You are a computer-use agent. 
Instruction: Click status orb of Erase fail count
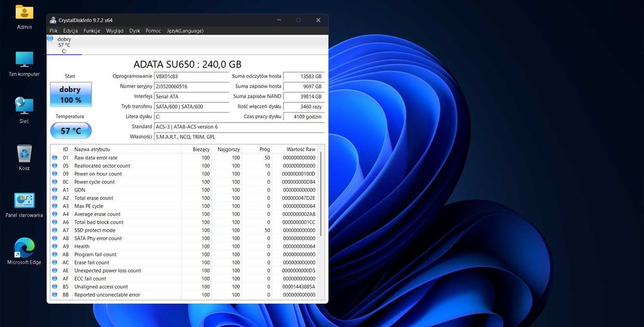coord(55,263)
